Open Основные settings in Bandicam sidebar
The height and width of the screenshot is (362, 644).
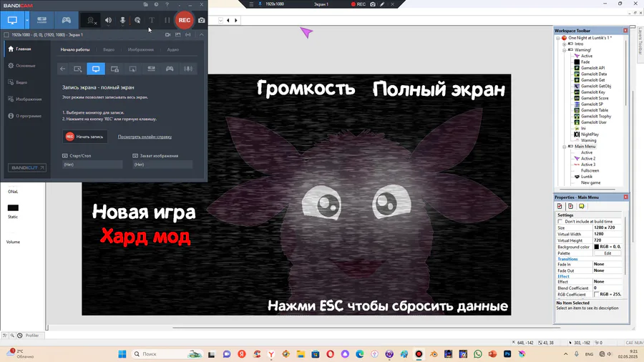pyautogui.click(x=24, y=66)
